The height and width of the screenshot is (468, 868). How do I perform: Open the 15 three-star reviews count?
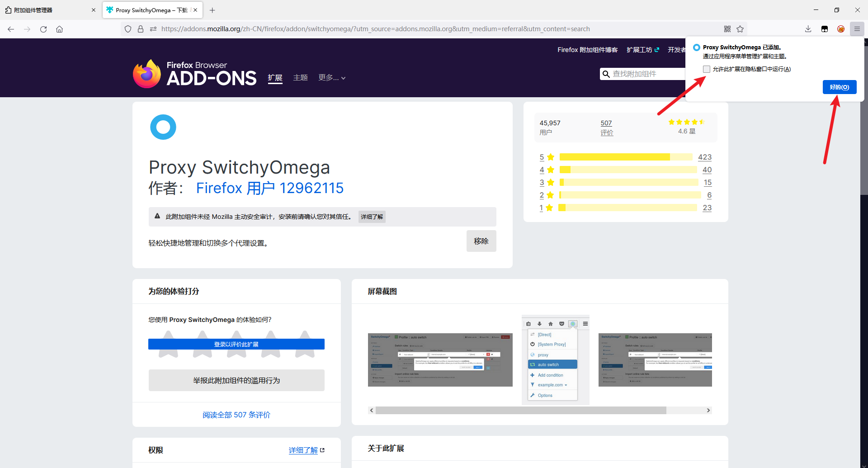point(708,182)
